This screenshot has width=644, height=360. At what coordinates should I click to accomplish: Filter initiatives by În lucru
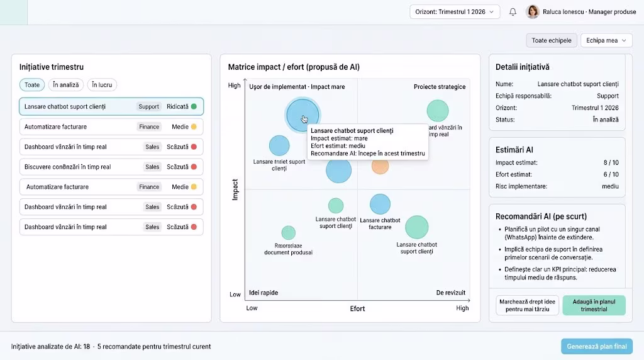pos(102,85)
